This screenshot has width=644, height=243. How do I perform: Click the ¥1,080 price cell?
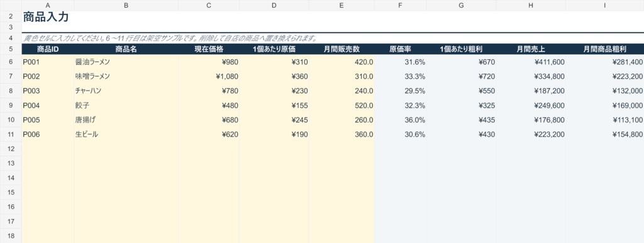(x=209, y=76)
